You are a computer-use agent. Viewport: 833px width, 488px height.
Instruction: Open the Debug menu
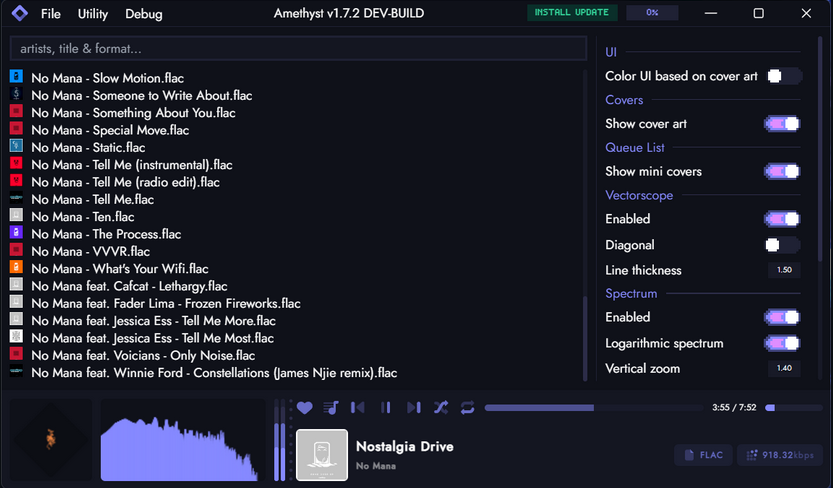143,14
